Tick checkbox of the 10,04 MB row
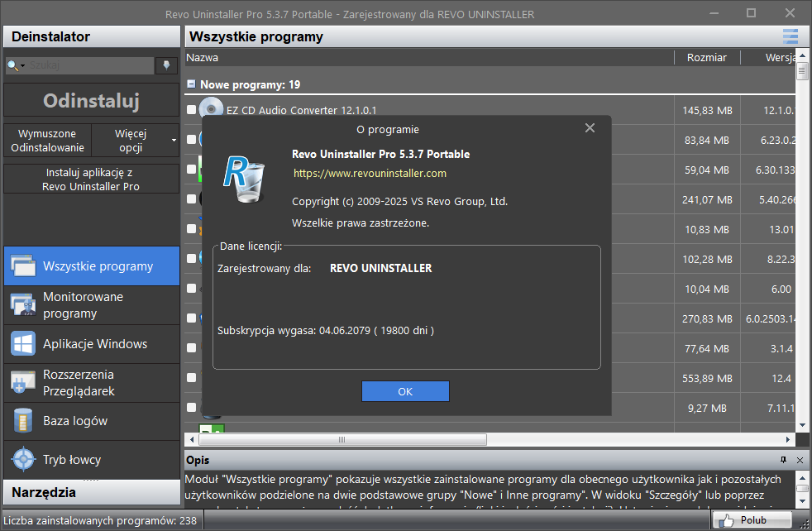 (192, 288)
